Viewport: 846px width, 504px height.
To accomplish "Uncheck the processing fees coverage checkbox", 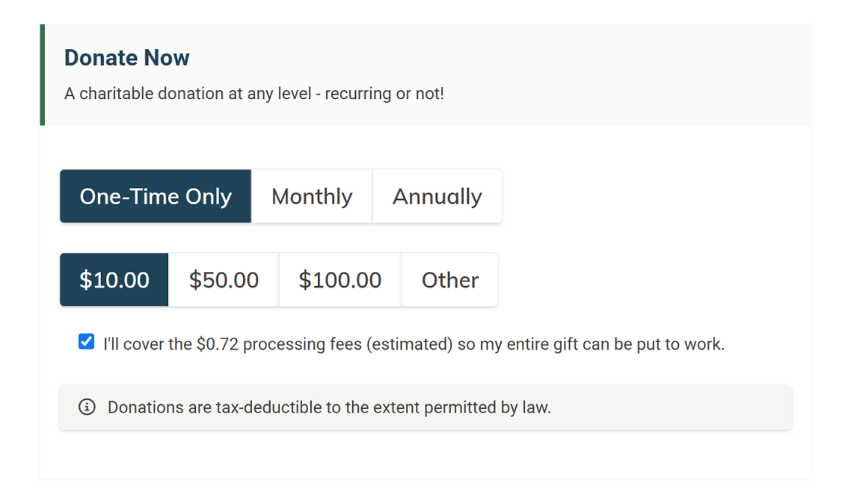I will coord(86,342).
